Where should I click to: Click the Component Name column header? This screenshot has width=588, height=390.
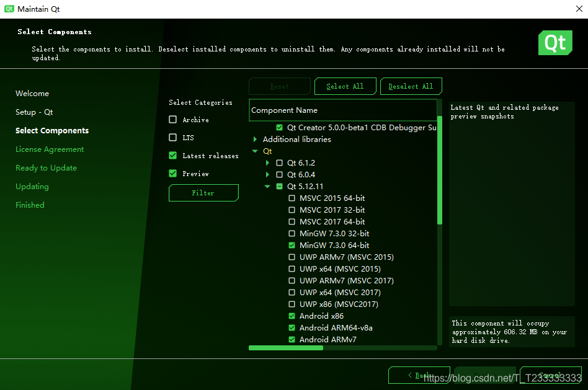tap(343, 110)
